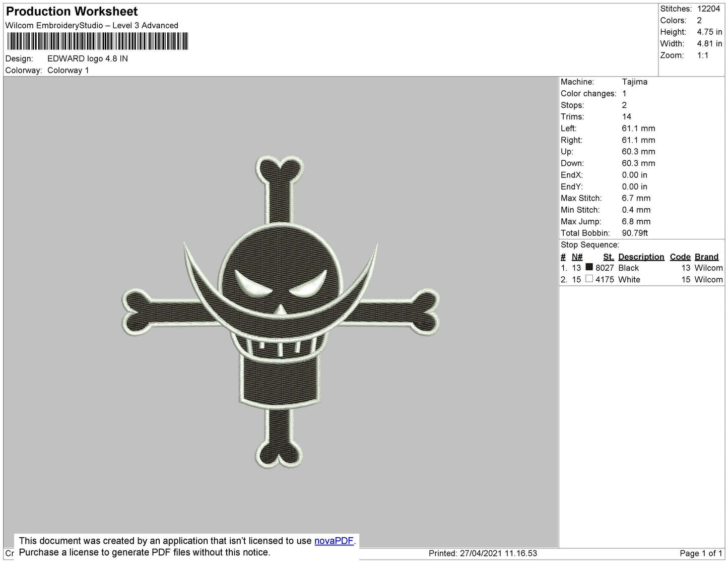Viewport: 728px width, 563px height.
Task: Click the Total Bobbin value 90.79ft
Action: (635, 233)
